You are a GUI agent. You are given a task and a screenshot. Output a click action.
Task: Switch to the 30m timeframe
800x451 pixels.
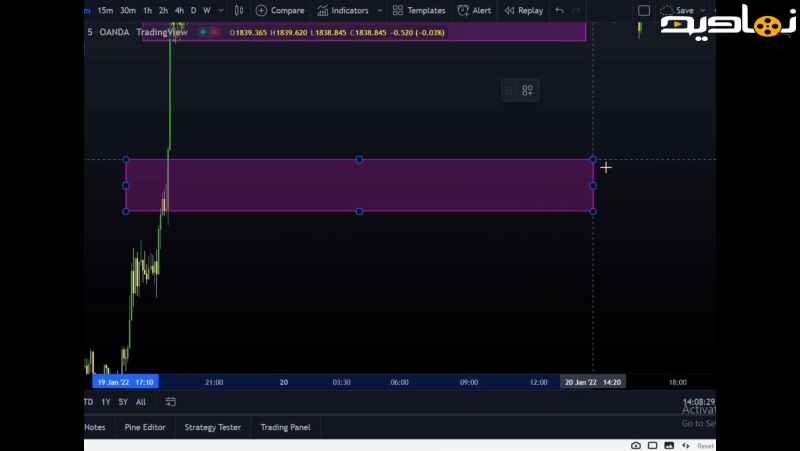click(x=128, y=10)
